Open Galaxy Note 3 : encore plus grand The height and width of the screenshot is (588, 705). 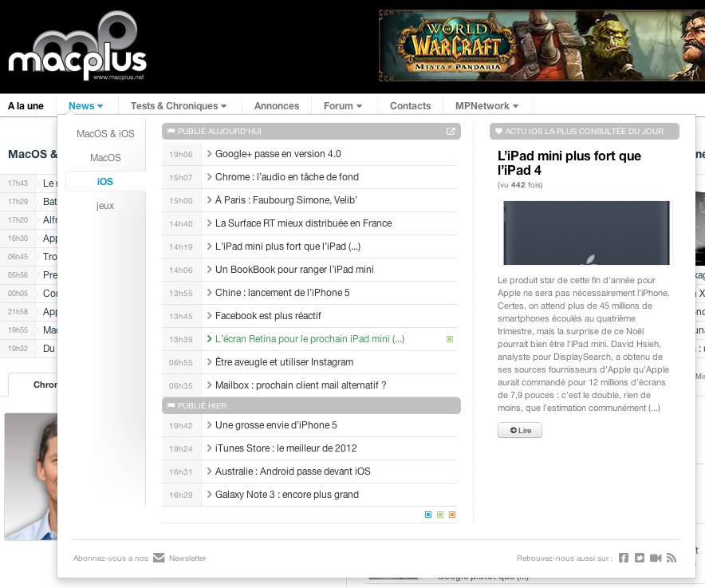click(287, 495)
